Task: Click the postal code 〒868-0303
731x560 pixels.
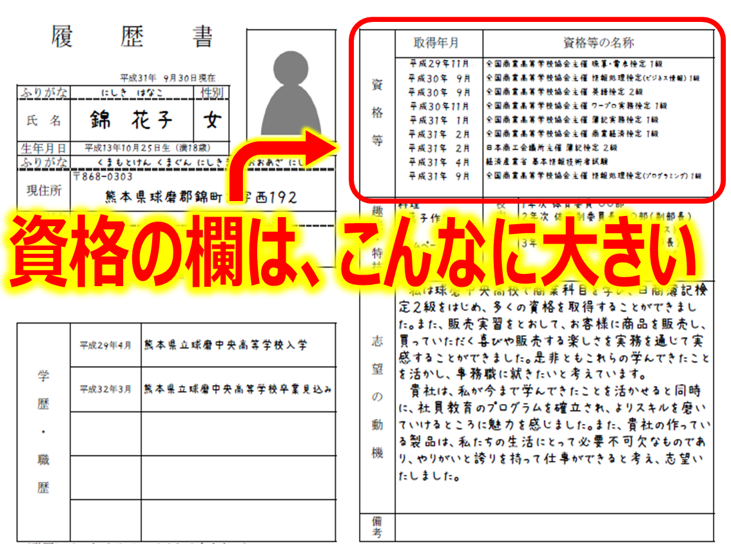Action: tap(103, 177)
